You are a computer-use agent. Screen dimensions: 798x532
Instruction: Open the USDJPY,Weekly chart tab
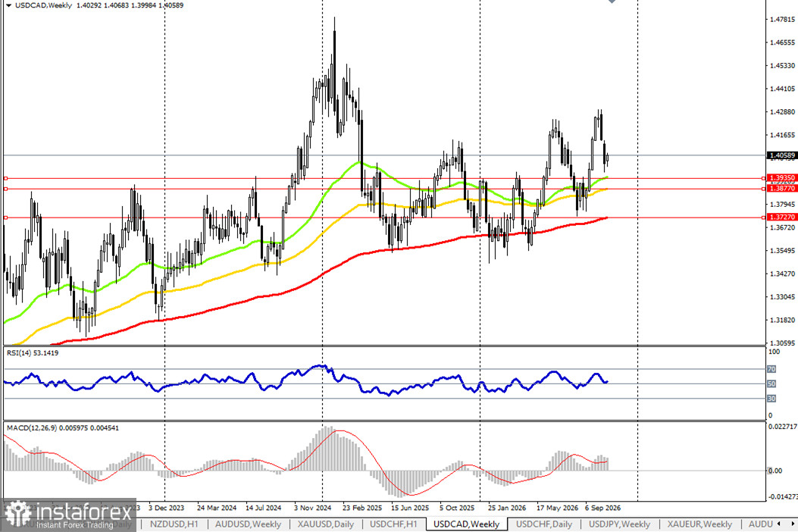619,524
